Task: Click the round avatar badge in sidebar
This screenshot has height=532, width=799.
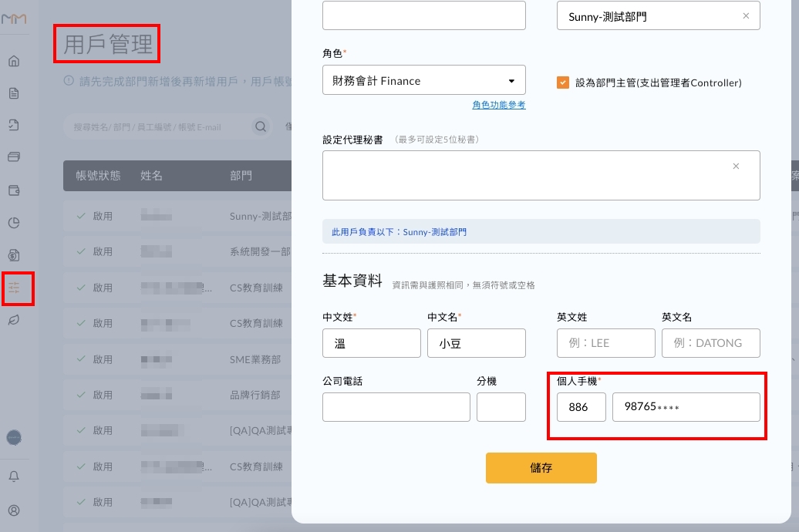Action: click(x=14, y=437)
